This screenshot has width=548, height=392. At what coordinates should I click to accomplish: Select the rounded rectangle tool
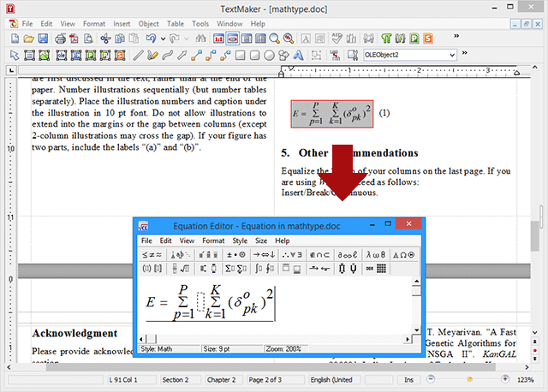[255, 55]
